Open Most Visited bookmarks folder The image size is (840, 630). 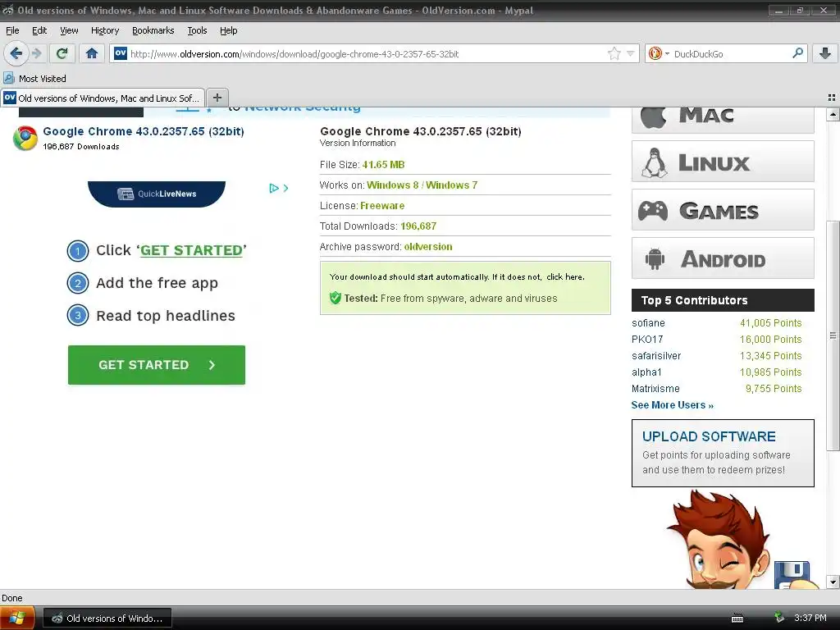[34, 78]
